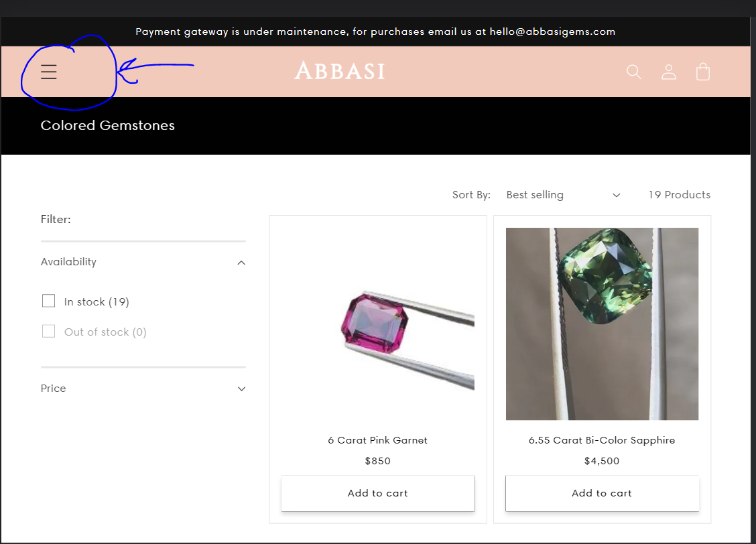Screen dimensions: 756x544
Task: Open the account login icon
Action: coord(668,72)
